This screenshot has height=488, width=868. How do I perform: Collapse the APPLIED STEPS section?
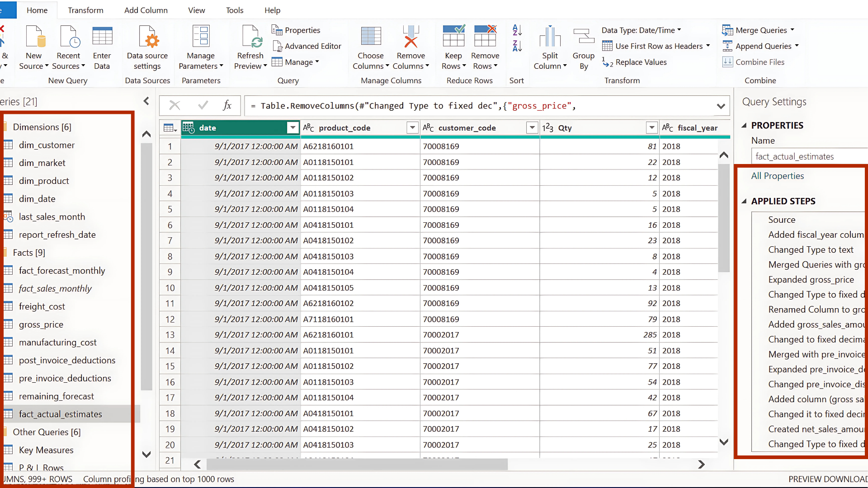tap(744, 201)
